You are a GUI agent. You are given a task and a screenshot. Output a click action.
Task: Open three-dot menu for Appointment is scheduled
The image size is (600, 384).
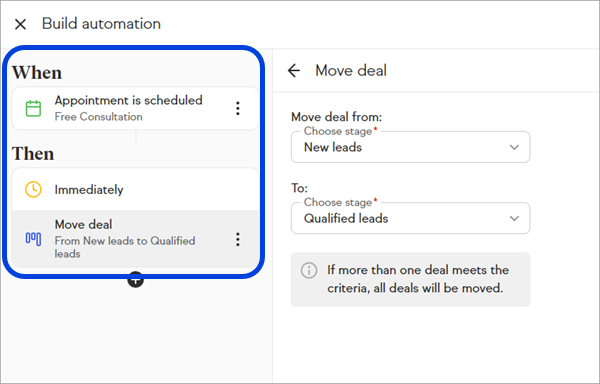pyautogui.click(x=238, y=108)
